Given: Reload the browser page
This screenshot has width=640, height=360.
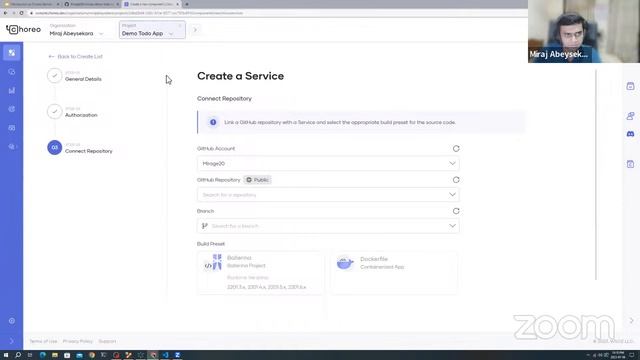Looking at the screenshot, I should (22, 13).
